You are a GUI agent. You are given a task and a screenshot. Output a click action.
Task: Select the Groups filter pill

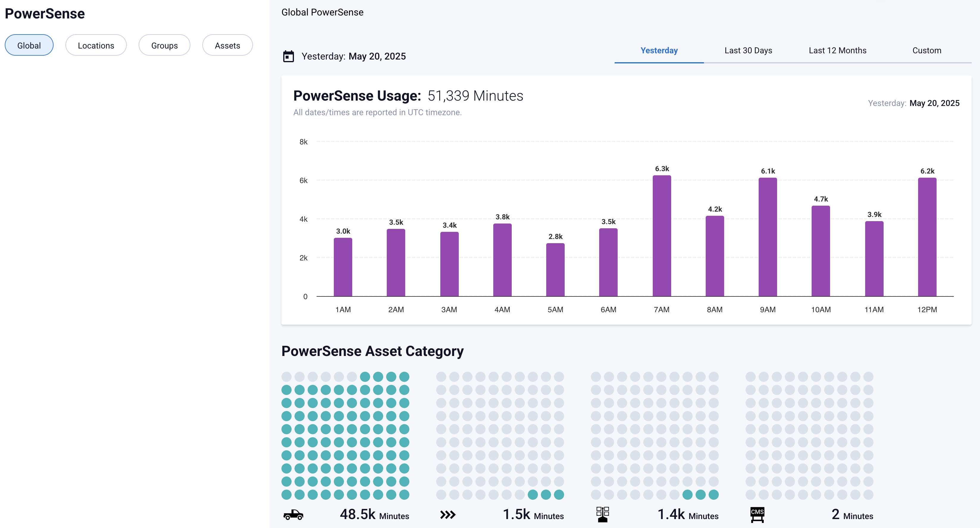[164, 45]
